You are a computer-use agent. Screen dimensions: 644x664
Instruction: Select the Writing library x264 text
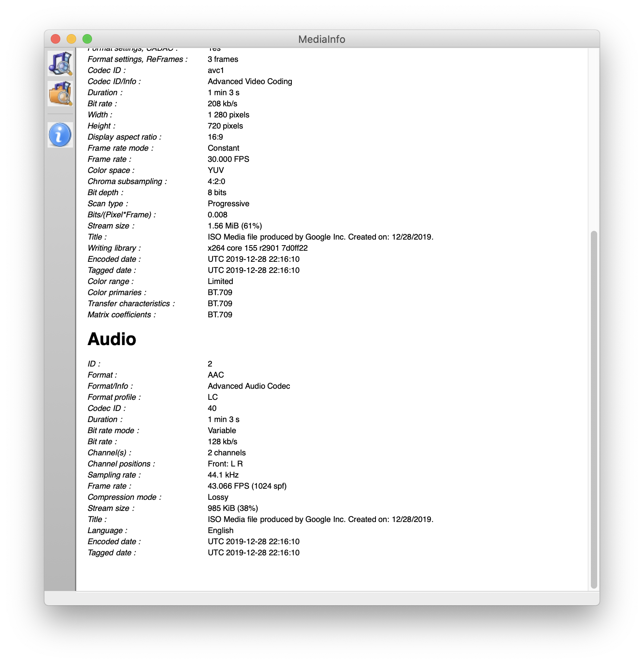tap(257, 248)
